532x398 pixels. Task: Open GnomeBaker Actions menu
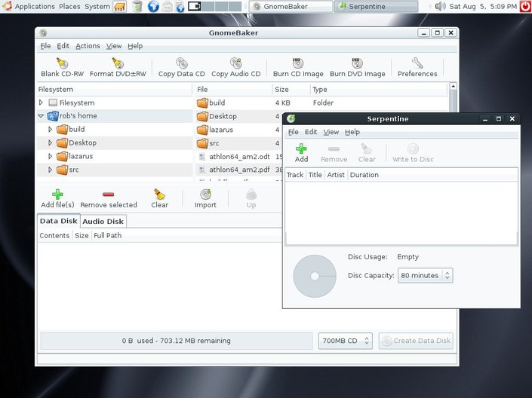pos(88,46)
